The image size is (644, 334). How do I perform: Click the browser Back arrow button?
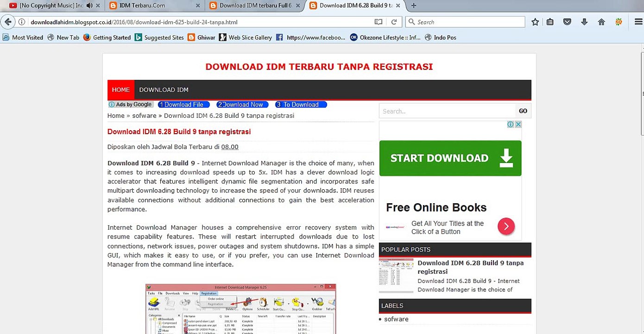pyautogui.click(x=8, y=22)
